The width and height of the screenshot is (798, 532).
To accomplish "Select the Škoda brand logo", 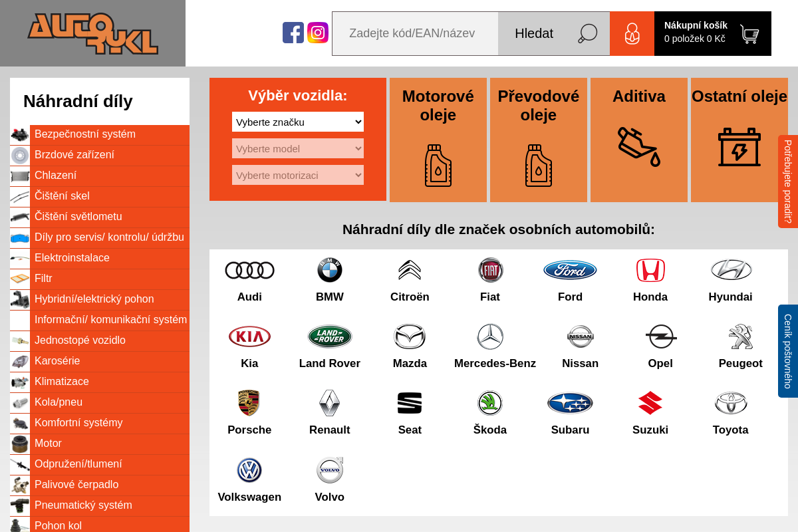I will [490, 403].
